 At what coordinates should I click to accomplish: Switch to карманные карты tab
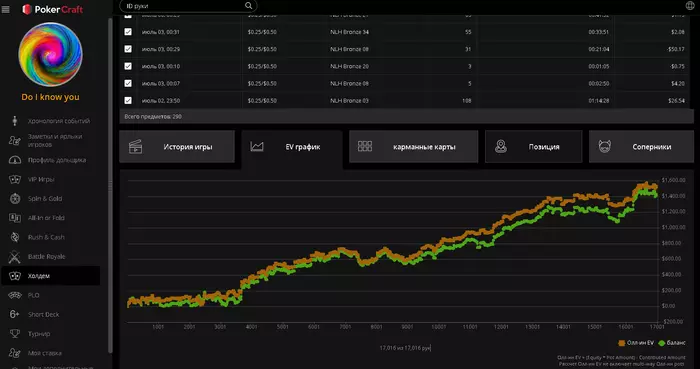[x=413, y=146]
